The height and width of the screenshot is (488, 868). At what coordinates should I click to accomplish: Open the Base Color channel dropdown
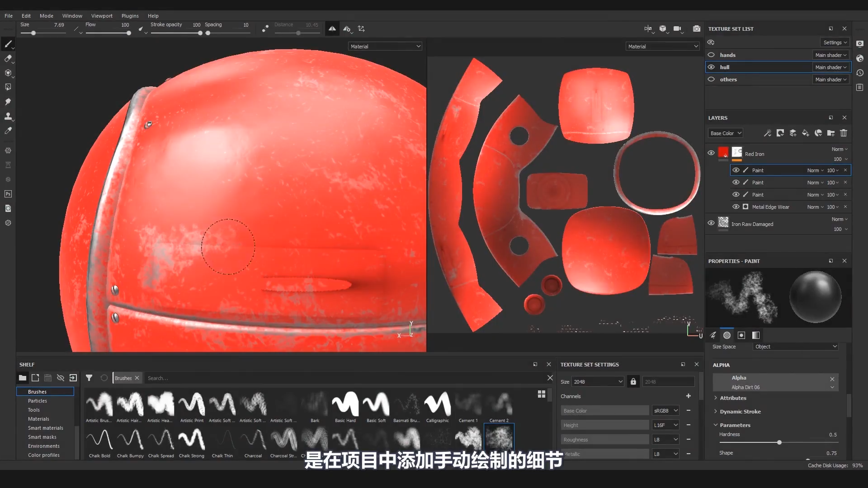(725, 133)
